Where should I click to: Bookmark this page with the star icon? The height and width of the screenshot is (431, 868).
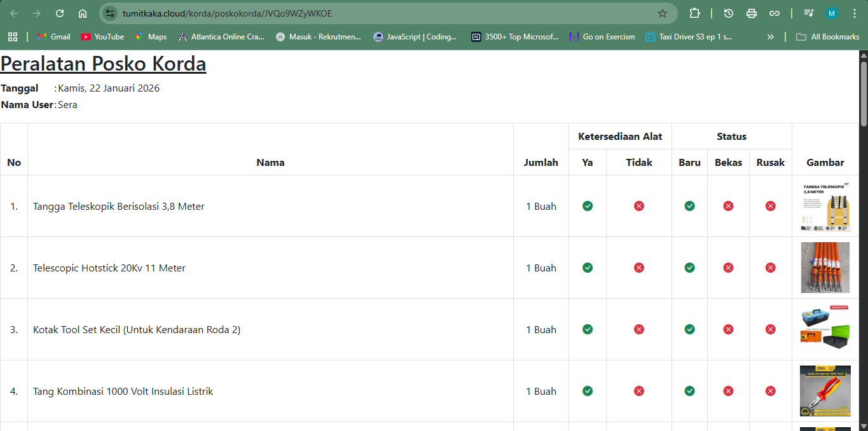(x=662, y=13)
